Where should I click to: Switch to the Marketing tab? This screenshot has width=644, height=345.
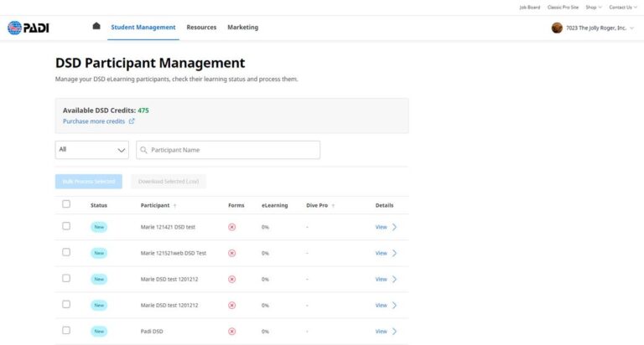pyautogui.click(x=243, y=28)
